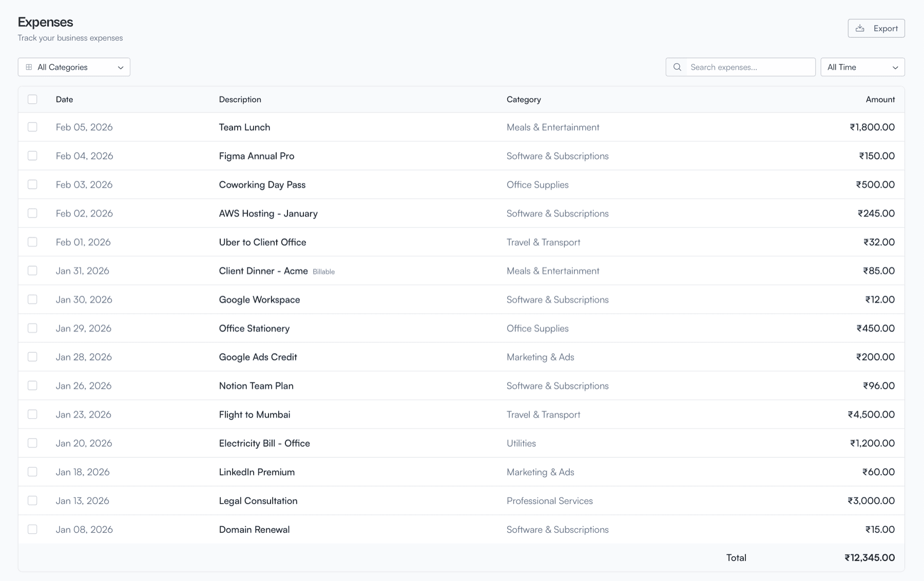Click the Date column header
This screenshot has width=924, height=581.
[x=64, y=99]
